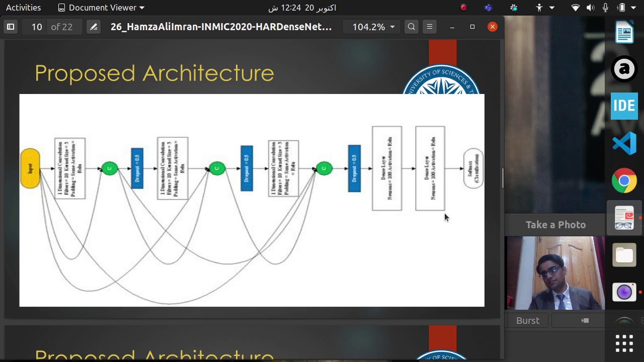This screenshot has height=362, width=644.
Task: Click the clock showing 12:24 in the top bar
Action: 302,8
